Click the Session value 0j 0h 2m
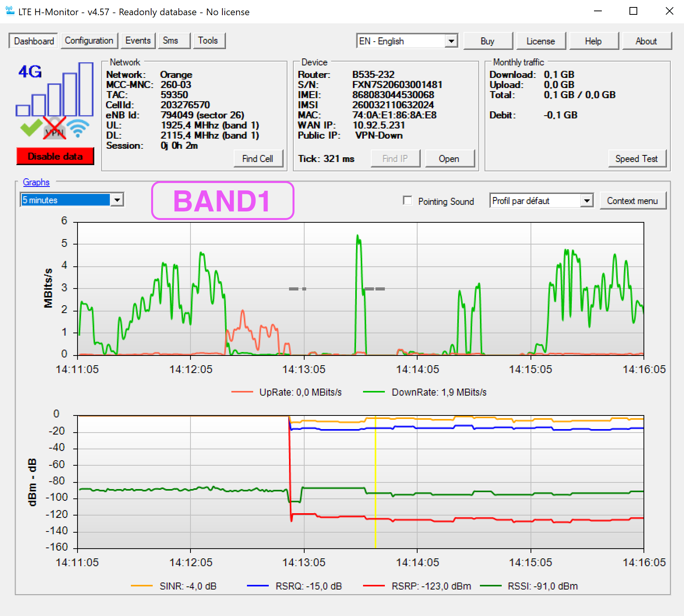 pyautogui.click(x=179, y=145)
